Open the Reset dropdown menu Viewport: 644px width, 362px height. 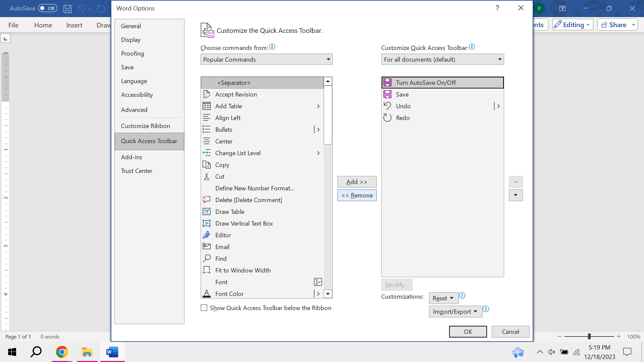pos(443,298)
